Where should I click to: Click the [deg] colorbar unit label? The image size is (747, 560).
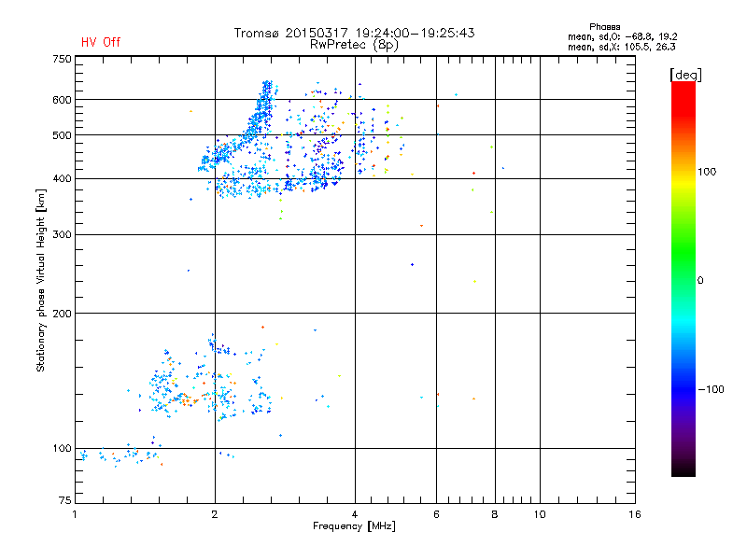tap(685, 75)
